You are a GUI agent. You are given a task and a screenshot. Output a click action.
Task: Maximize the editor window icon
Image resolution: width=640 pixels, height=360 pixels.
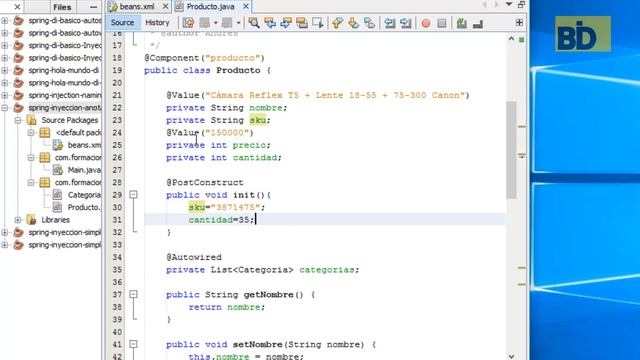click(521, 4)
